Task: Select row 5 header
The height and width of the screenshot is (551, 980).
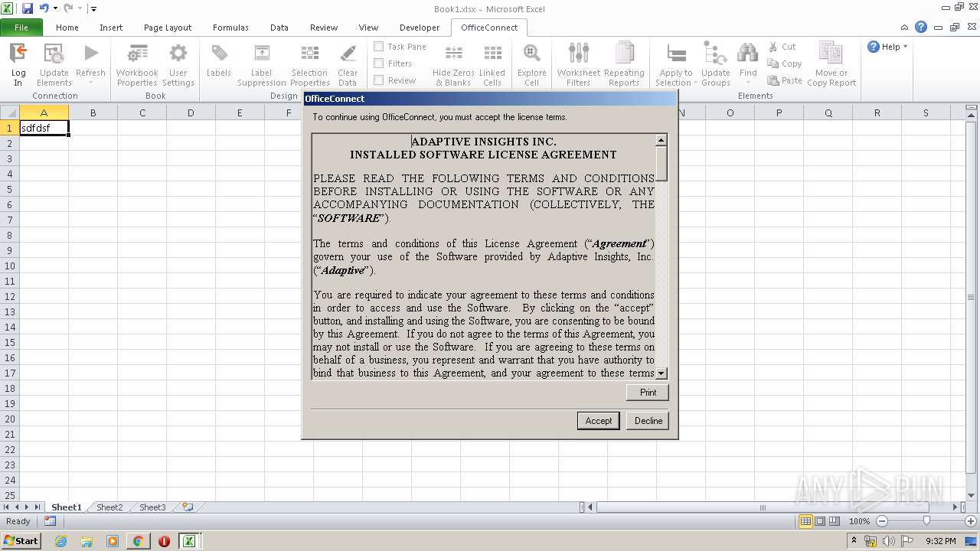Action: [x=10, y=189]
